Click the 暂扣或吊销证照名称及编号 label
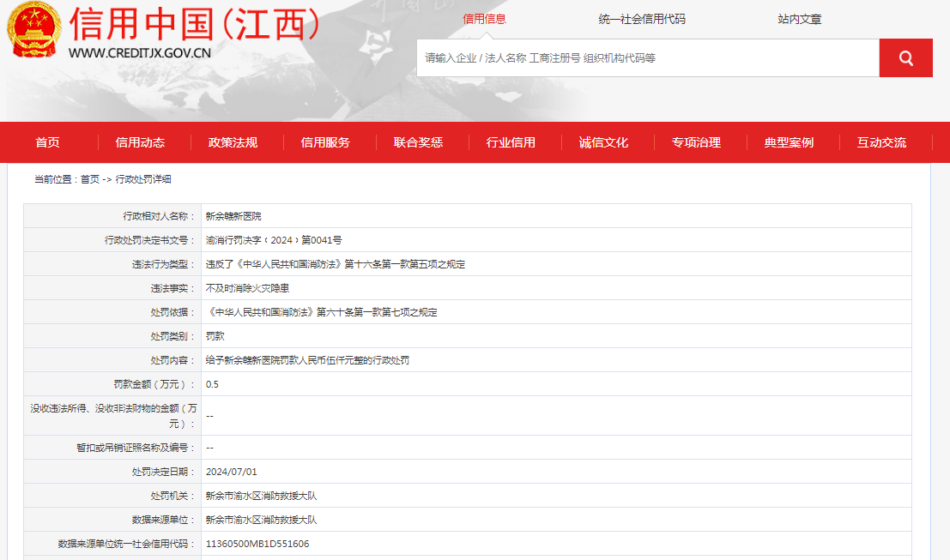 tap(136, 448)
